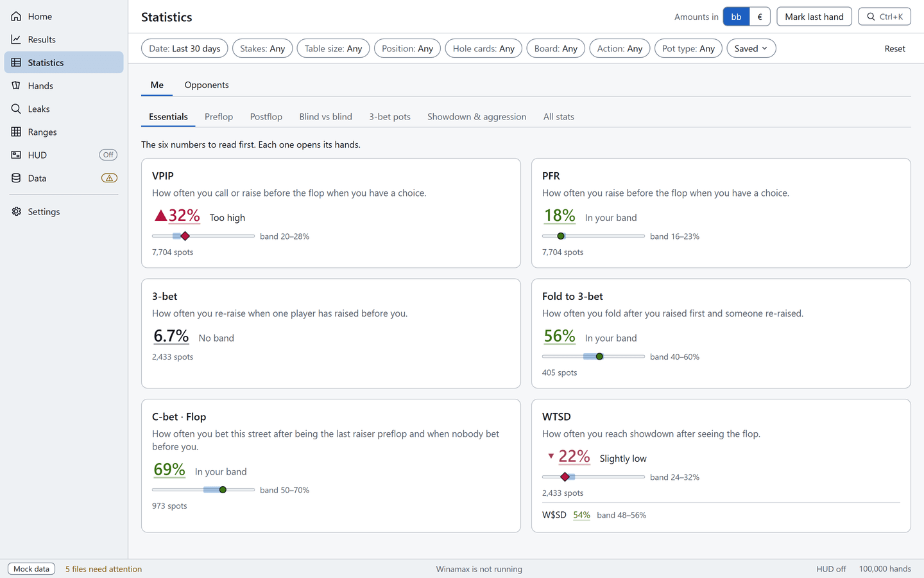Open Showdown & aggression tab
This screenshot has width=924, height=578.
[x=477, y=116]
